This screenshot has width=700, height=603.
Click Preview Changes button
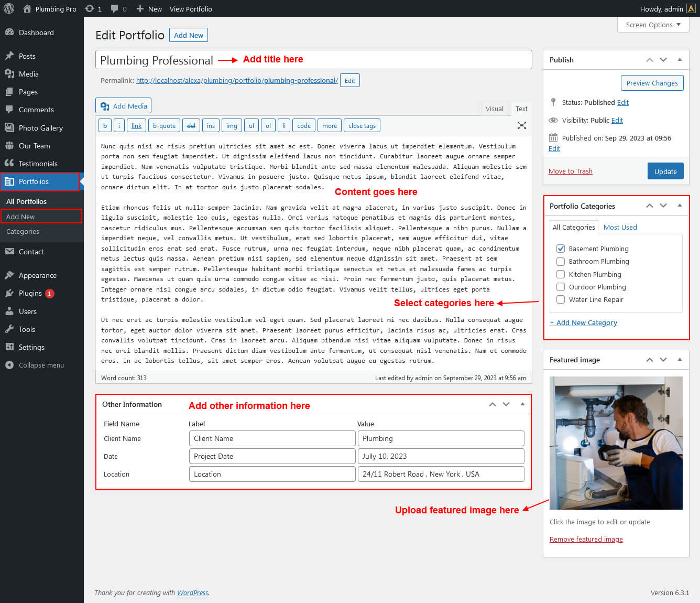(x=652, y=83)
